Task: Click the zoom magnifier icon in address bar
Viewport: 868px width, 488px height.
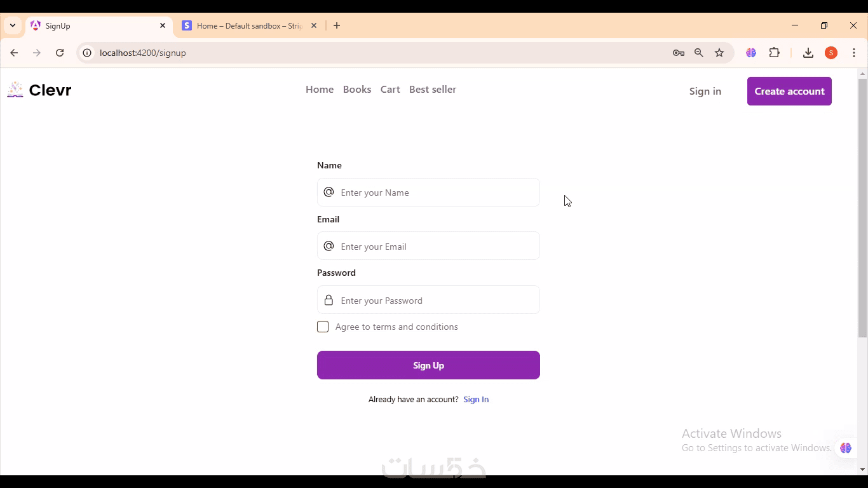Action: [x=699, y=53]
